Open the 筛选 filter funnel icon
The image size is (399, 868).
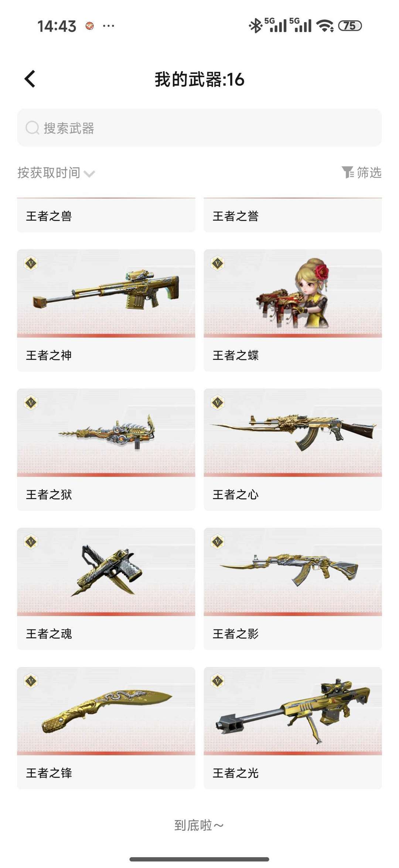point(348,172)
